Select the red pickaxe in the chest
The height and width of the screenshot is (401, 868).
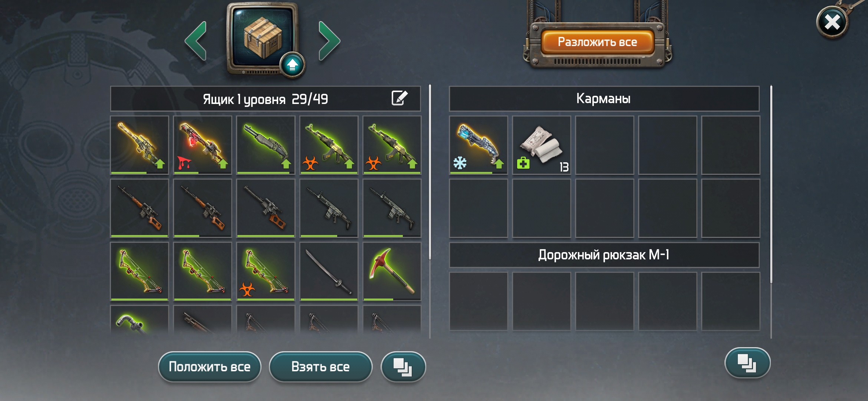click(x=392, y=271)
